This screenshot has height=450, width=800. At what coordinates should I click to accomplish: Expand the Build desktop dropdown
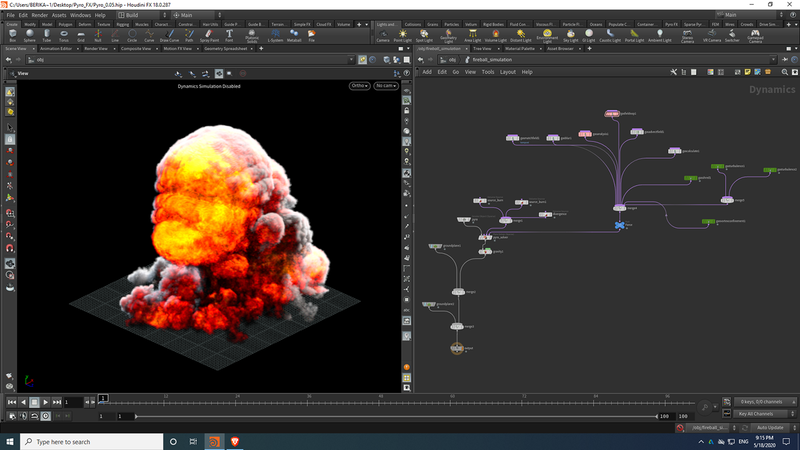point(141,15)
